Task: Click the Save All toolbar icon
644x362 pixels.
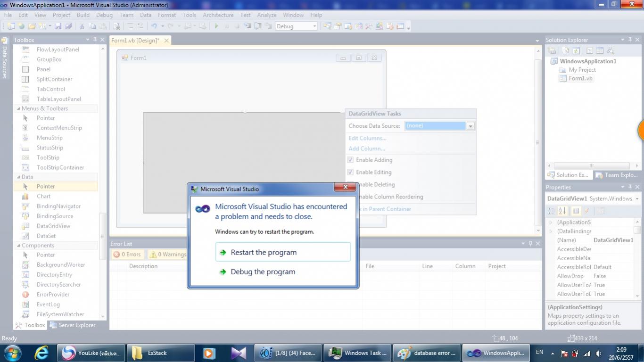Action: click(68, 26)
